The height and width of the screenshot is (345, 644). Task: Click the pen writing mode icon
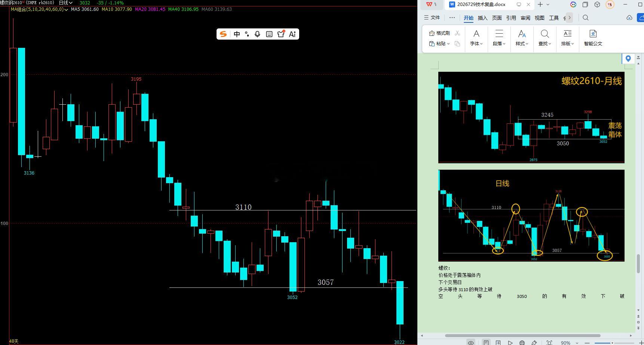pyautogui.click(x=534, y=342)
